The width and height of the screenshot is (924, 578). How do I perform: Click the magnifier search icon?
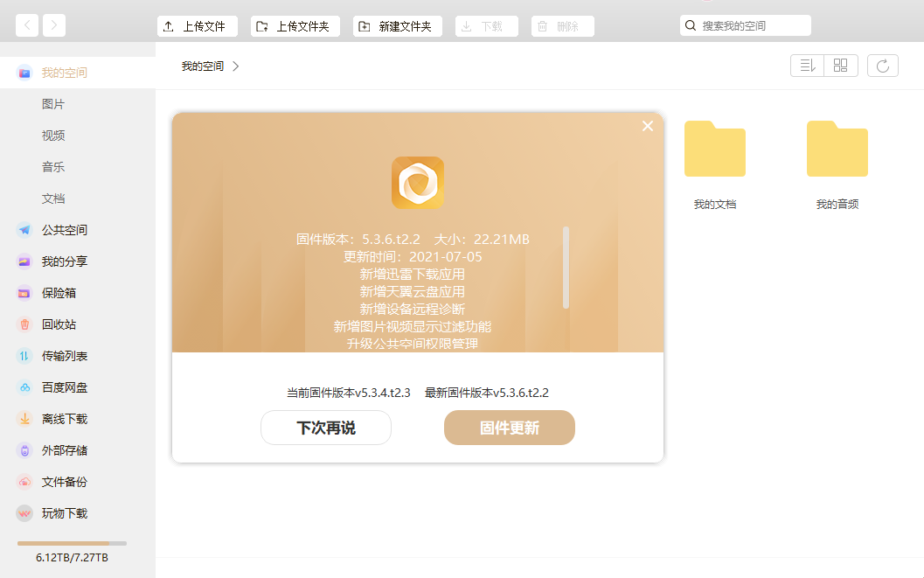pos(691,26)
